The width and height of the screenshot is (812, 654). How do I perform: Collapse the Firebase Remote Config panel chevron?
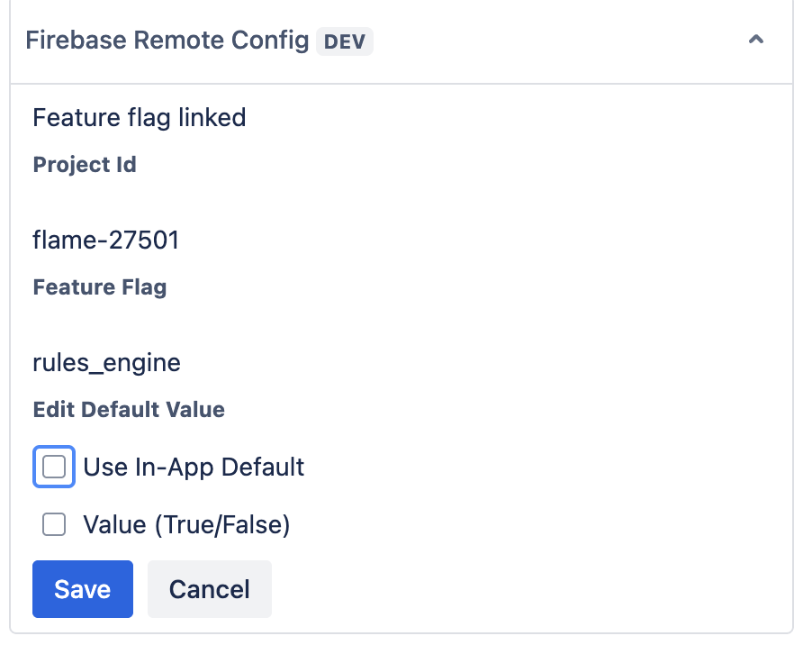[x=756, y=41]
